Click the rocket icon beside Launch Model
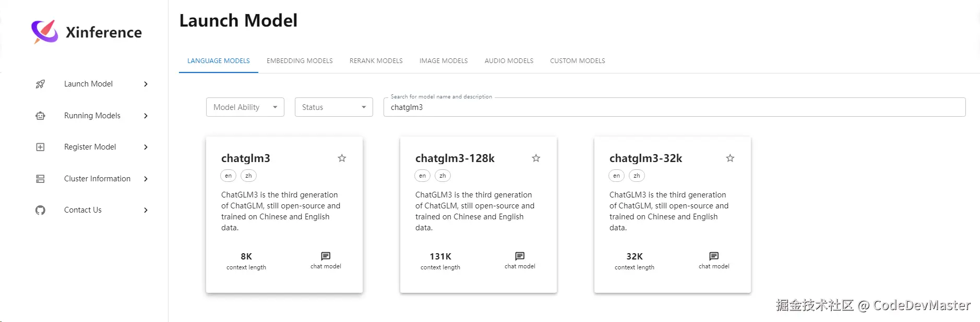 (40, 84)
